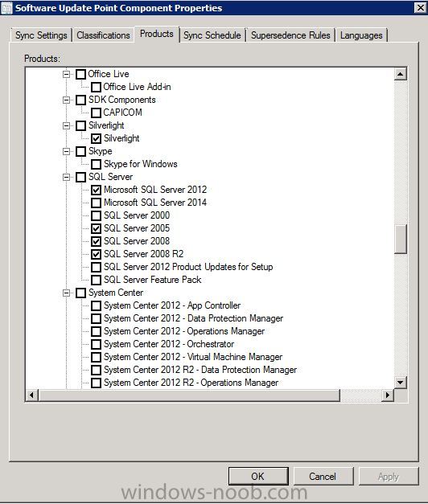Collapse the SDK Components node
The width and height of the screenshot is (428, 504).
point(66,100)
